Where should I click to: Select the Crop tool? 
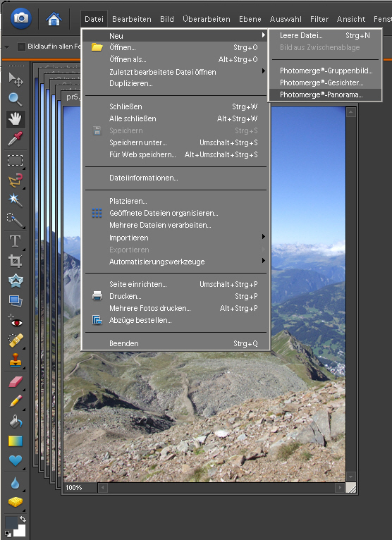(15, 262)
